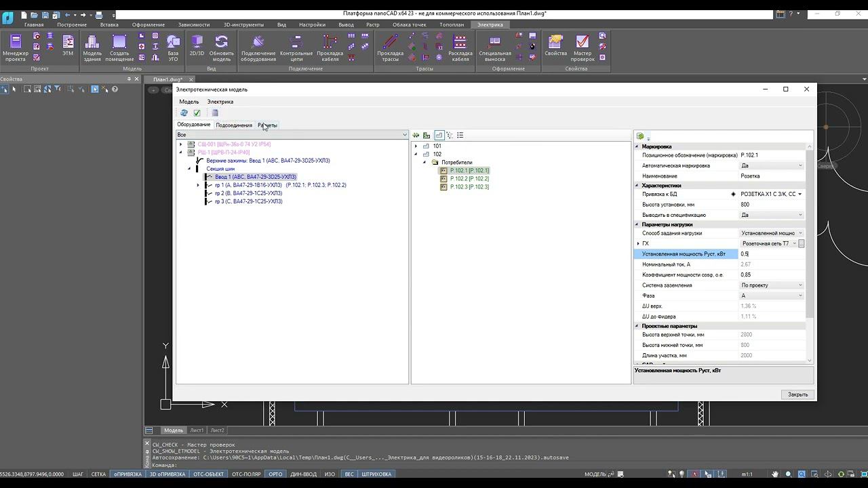Open Менеджер проекта in the ribbon
This screenshot has height=488, width=868.
(16, 47)
